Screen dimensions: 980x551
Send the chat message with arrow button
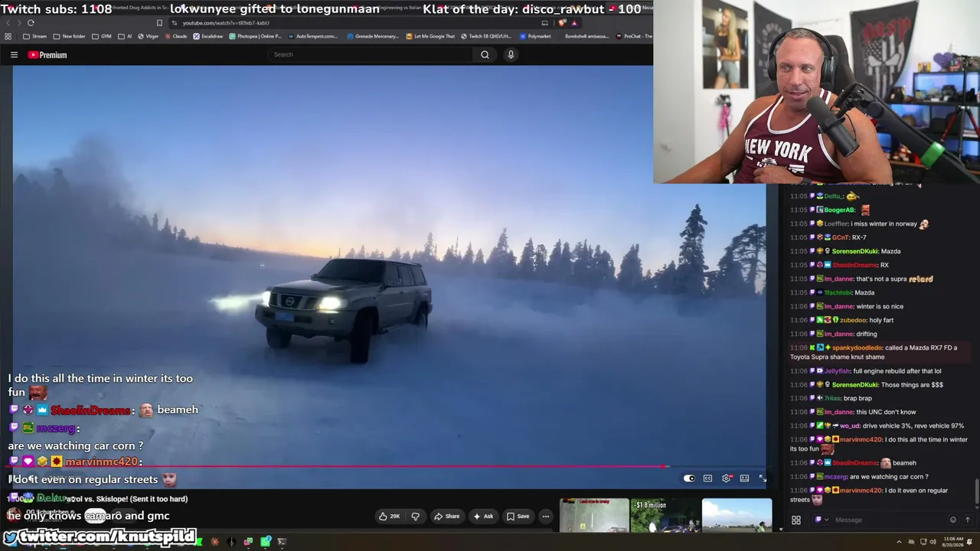tap(967, 520)
